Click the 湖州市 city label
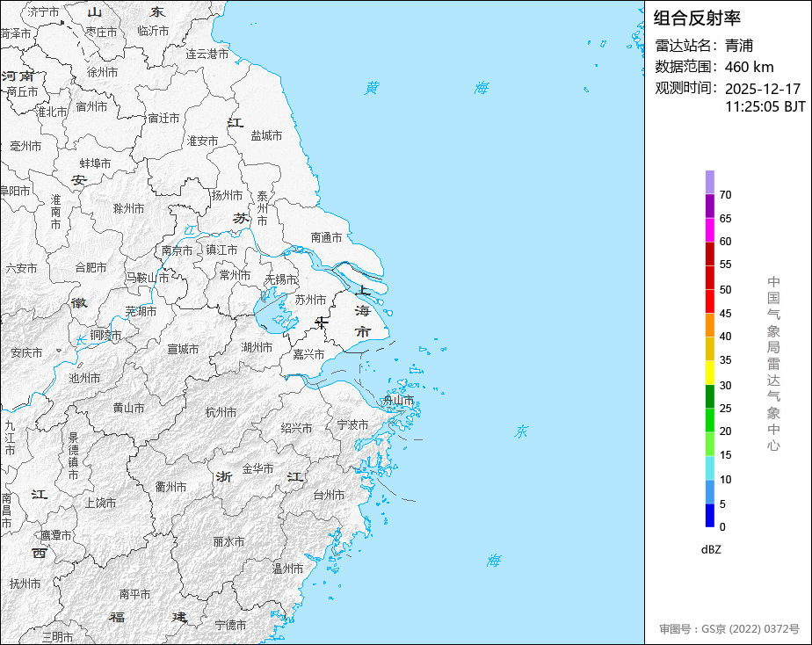Image resolution: width=812 pixels, height=645 pixels. coord(257,347)
